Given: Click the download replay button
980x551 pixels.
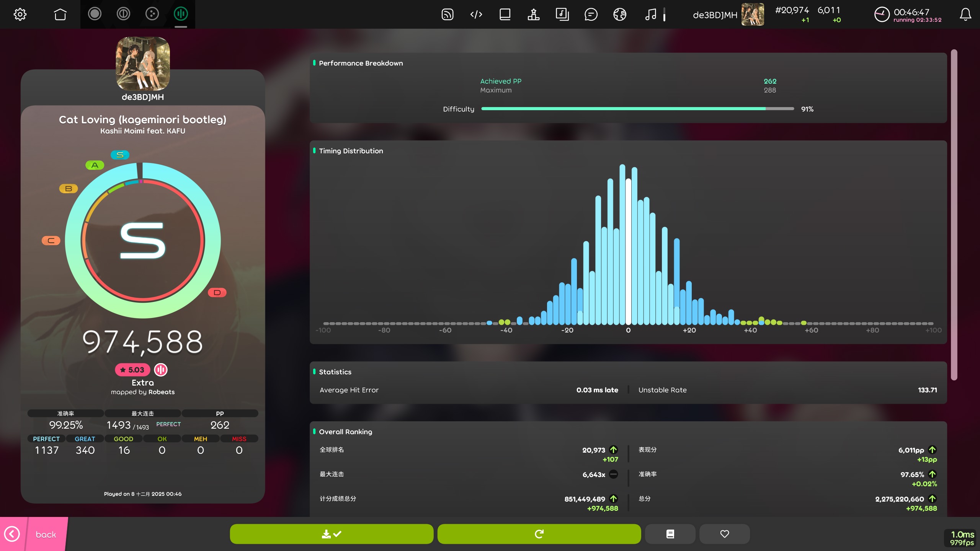Looking at the screenshot, I should click(332, 534).
